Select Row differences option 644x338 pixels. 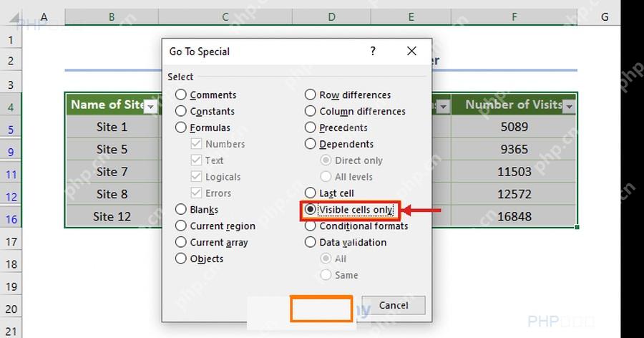click(348, 95)
